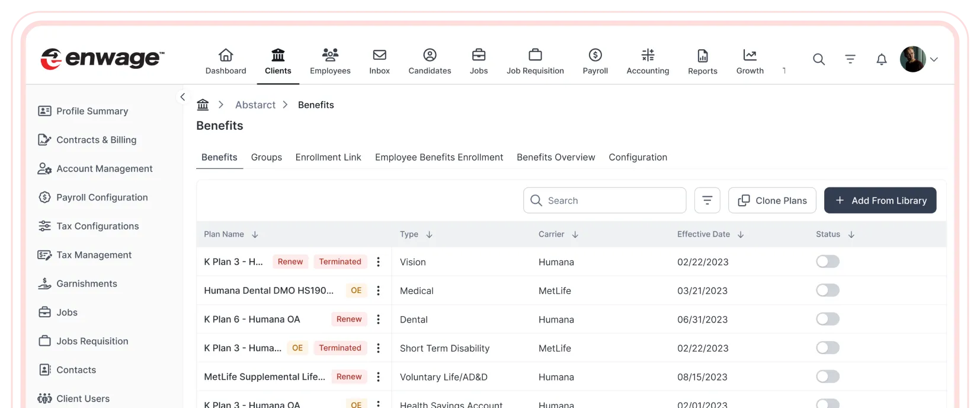Sort by Carrier column arrow

point(575,234)
